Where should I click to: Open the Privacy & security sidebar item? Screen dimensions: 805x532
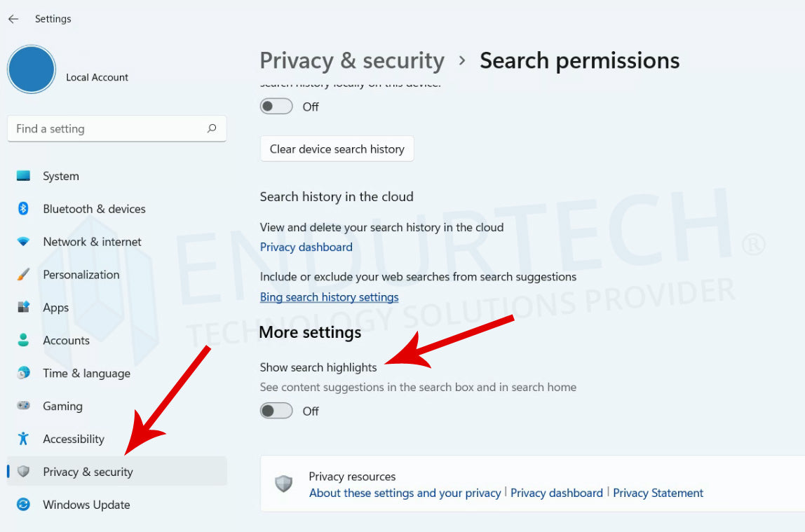(x=88, y=472)
